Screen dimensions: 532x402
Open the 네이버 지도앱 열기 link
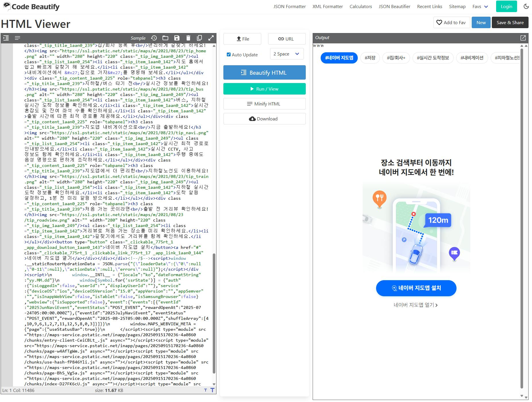coord(416,305)
